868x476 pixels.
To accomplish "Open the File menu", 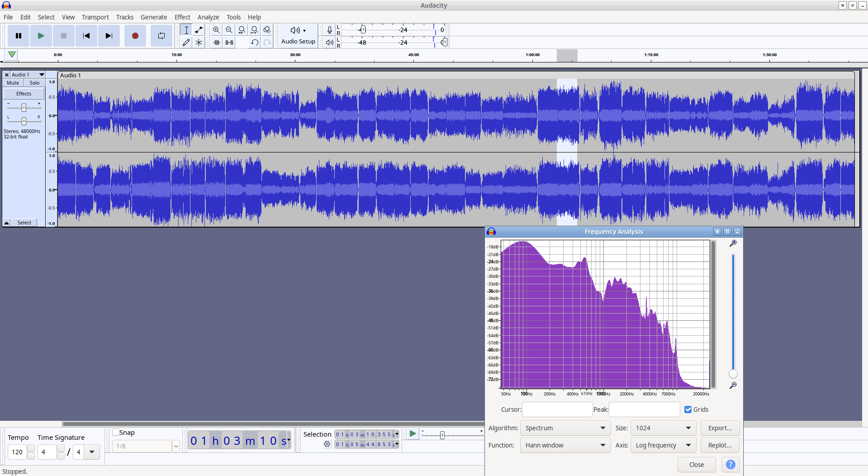I will point(8,17).
